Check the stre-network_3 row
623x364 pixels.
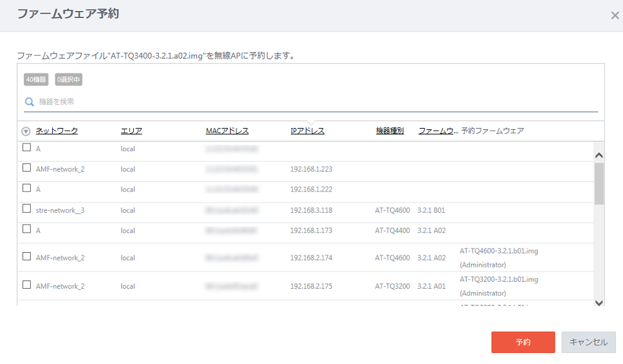[x=26, y=208]
